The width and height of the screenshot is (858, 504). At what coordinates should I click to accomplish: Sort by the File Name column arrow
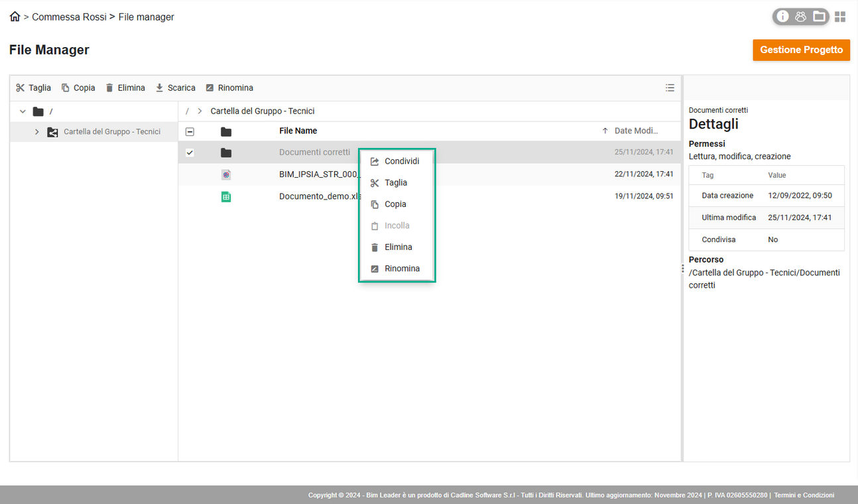point(605,131)
